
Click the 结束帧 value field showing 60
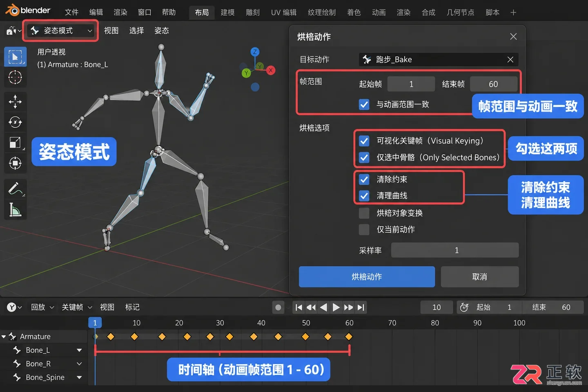(494, 84)
